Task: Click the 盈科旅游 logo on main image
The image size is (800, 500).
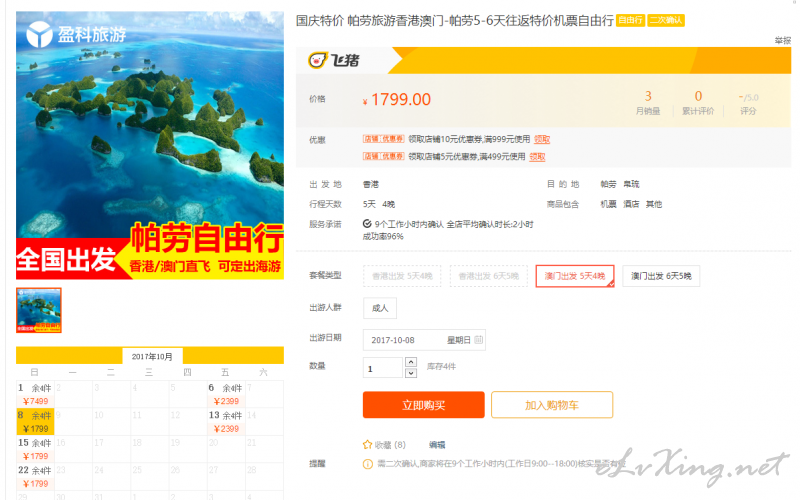Action: coord(76,34)
